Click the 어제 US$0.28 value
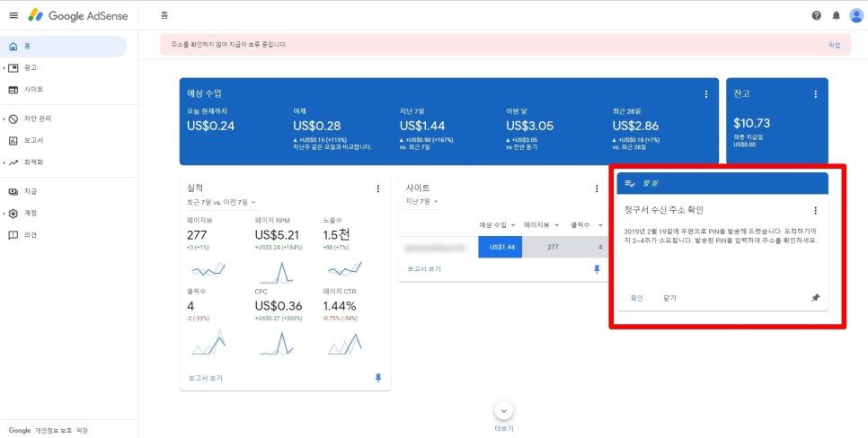 [x=316, y=126]
